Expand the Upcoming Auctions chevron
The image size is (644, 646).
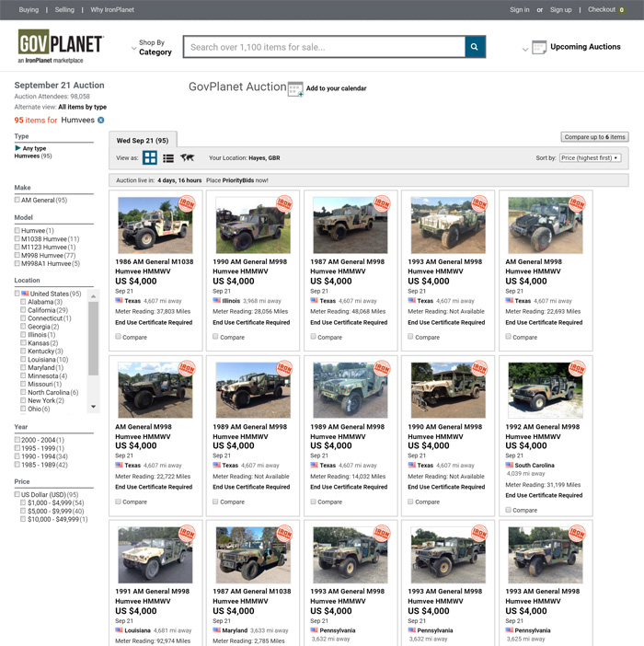coord(525,50)
